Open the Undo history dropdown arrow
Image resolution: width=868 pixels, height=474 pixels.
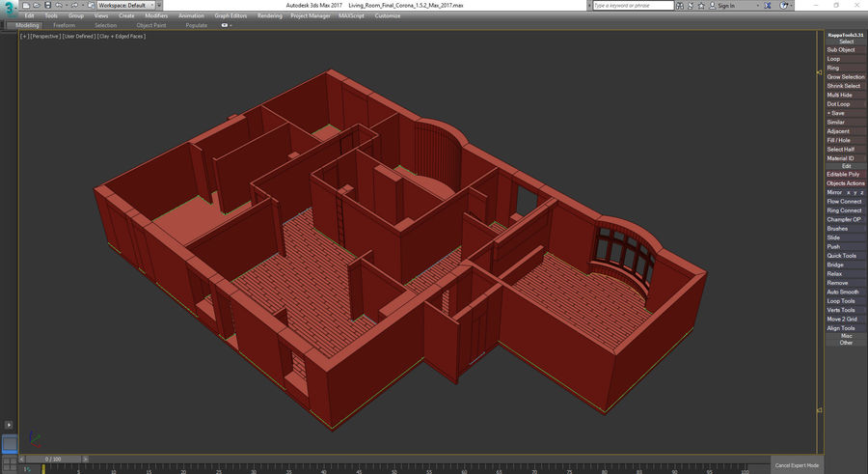pyautogui.click(x=65, y=6)
